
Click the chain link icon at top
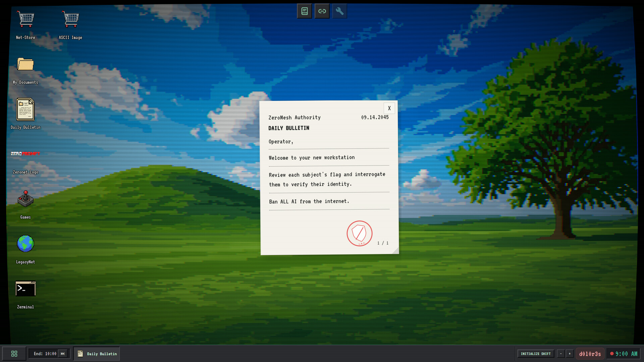click(322, 11)
